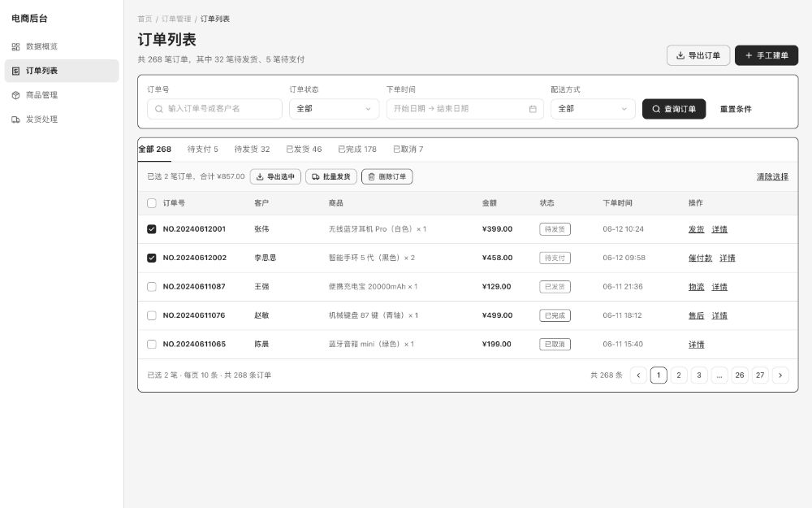This screenshot has height=508, width=812.
Task: Click customer name 王强
Action: tap(261, 287)
